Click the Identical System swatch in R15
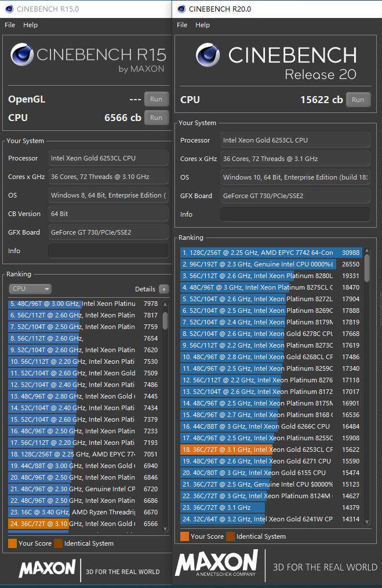This screenshot has width=382, height=588. click(58, 543)
